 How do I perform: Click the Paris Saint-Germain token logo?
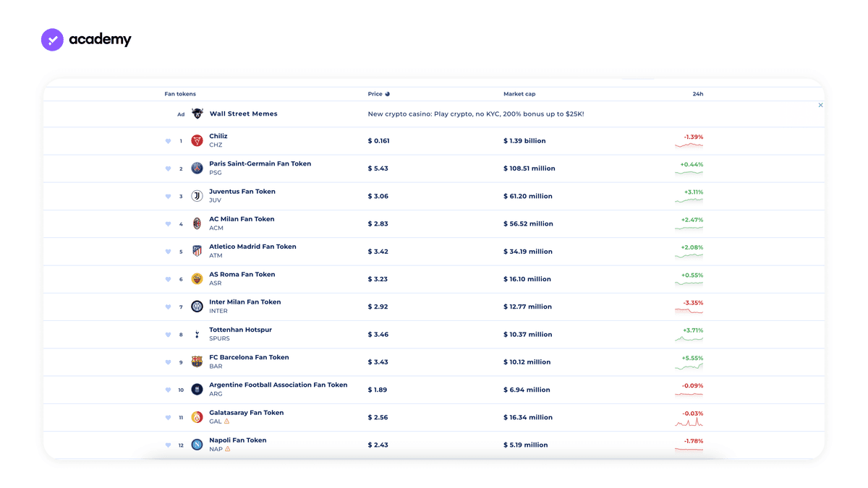(x=197, y=168)
